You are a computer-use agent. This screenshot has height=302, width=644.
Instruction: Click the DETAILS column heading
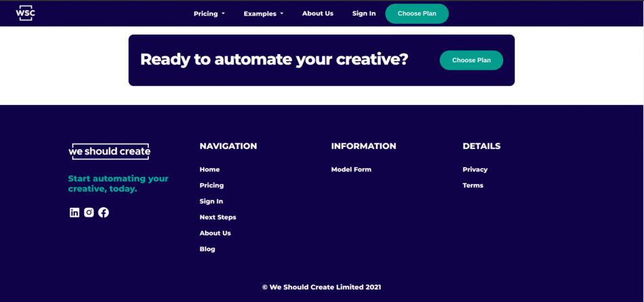click(x=482, y=146)
